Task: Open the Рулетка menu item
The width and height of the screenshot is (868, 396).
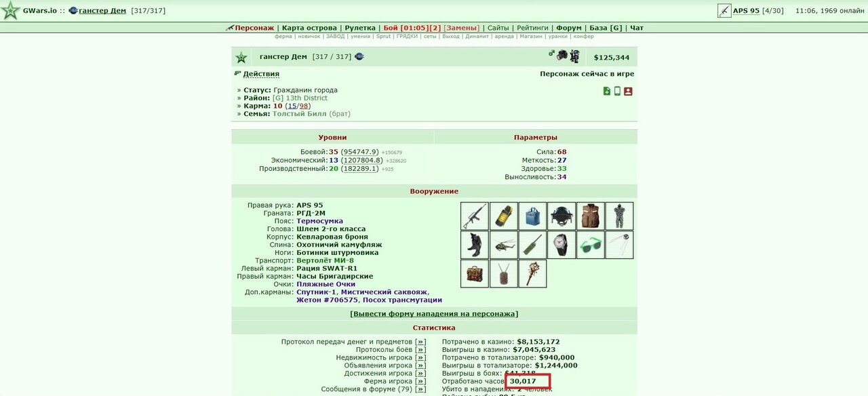Action: point(360,28)
